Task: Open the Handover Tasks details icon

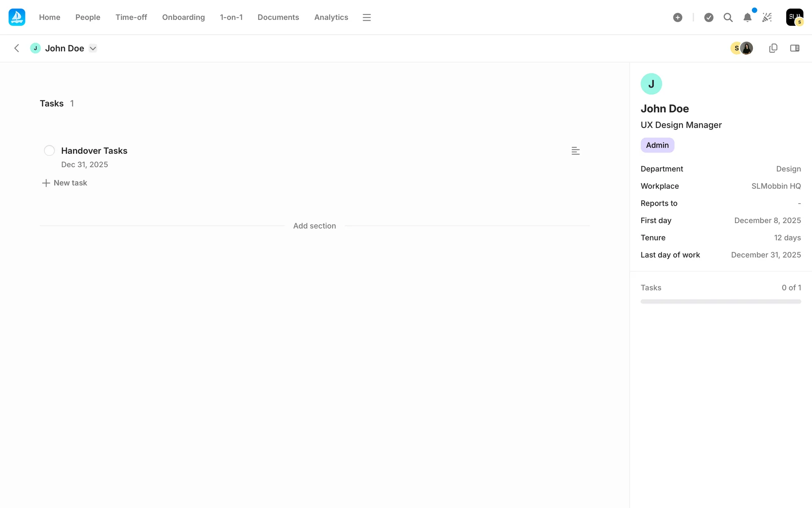Action: (575, 151)
